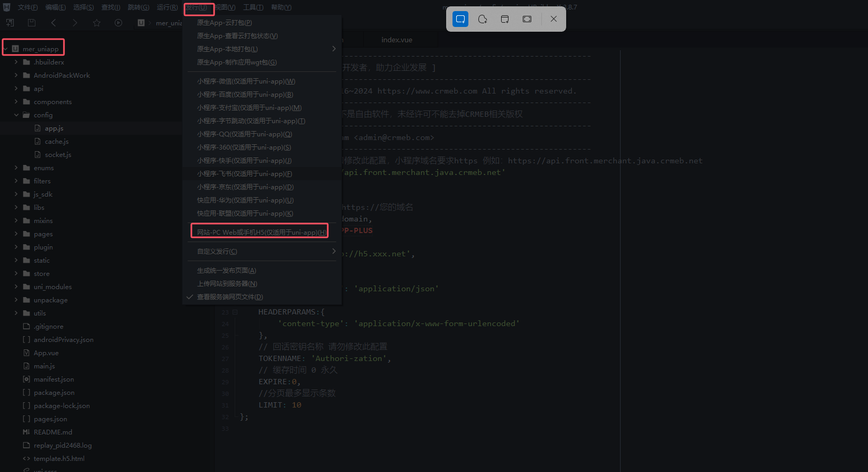Click the LIMIT: 10 code line
This screenshot has height=472, width=868.
[280, 405]
